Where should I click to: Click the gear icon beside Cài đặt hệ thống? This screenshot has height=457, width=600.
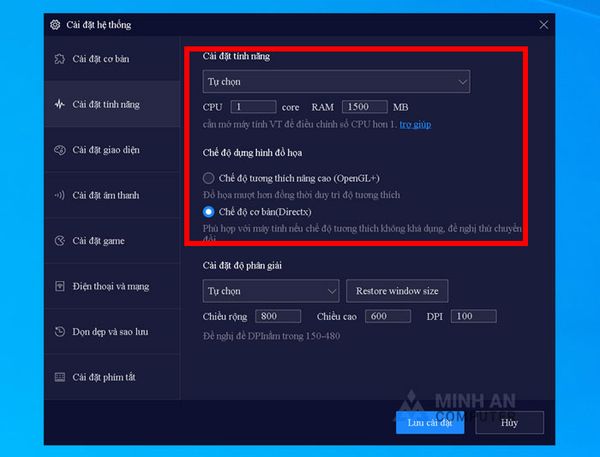[x=55, y=24]
